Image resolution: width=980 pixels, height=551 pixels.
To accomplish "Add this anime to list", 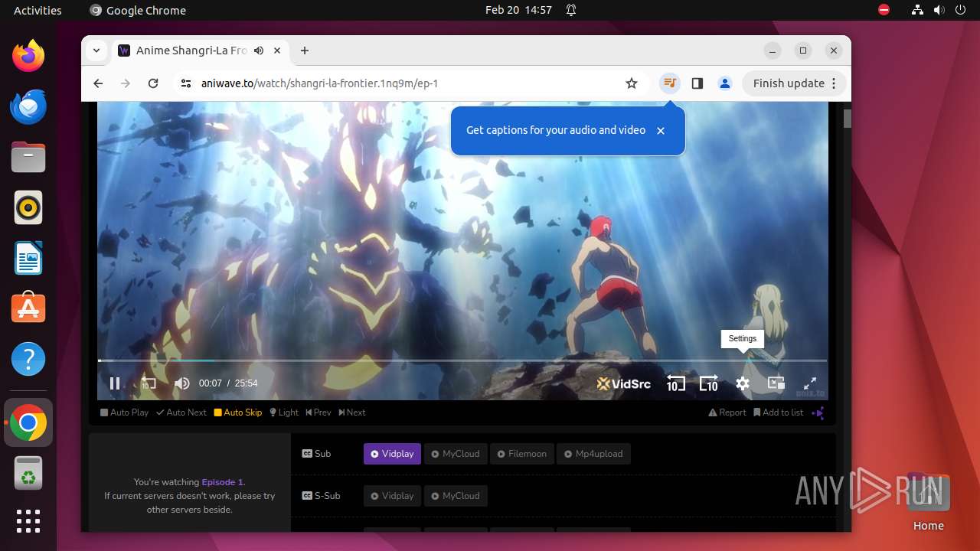I will click(x=779, y=412).
